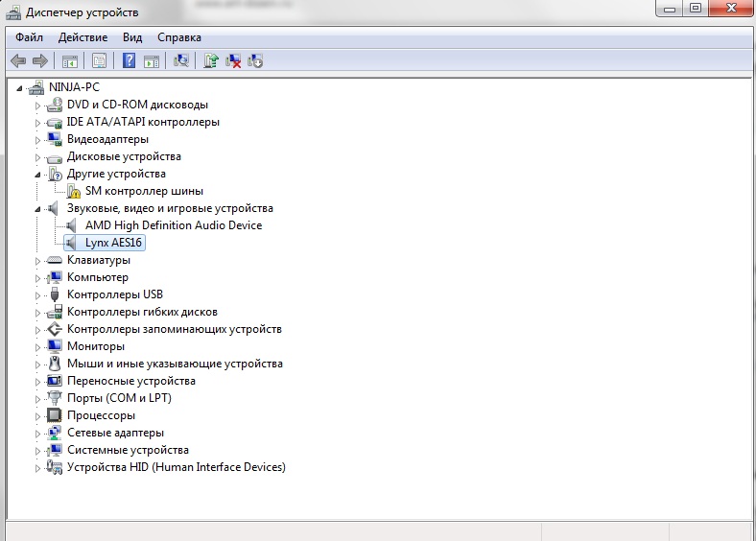Click the keyboard icon beside Клавиатуры
The image size is (756, 541).
[55, 260]
